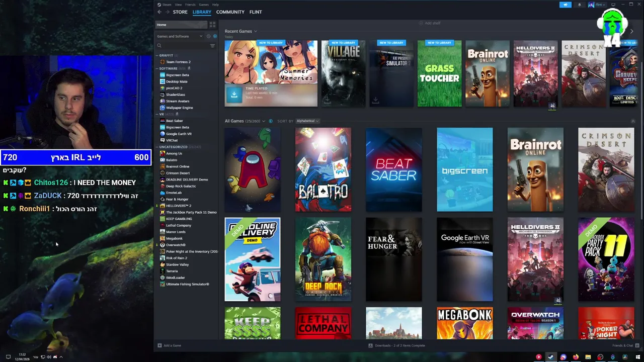The width and height of the screenshot is (644, 362).
Task: Open the FLINT profile tab
Action: [256, 12]
